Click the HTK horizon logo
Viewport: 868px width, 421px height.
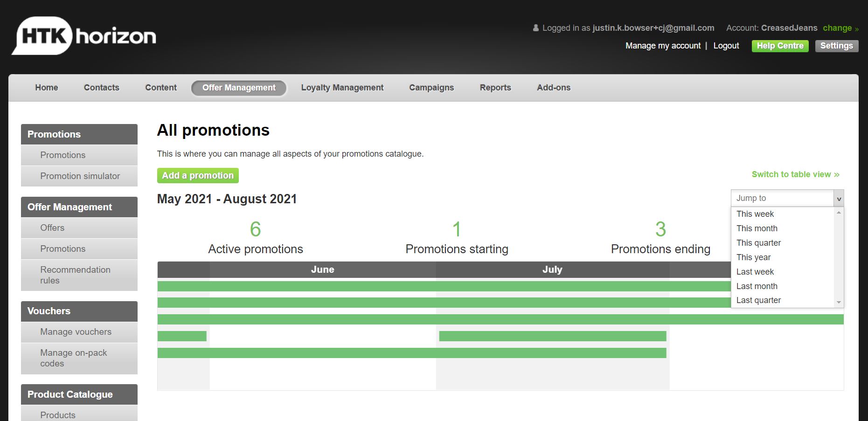(x=84, y=36)
